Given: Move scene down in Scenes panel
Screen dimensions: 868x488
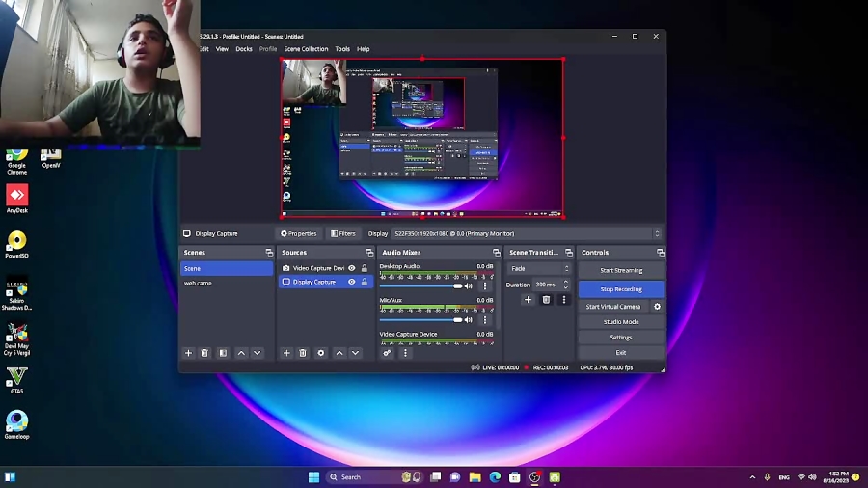Looking at the screenshot, I should tap(258, 353).
